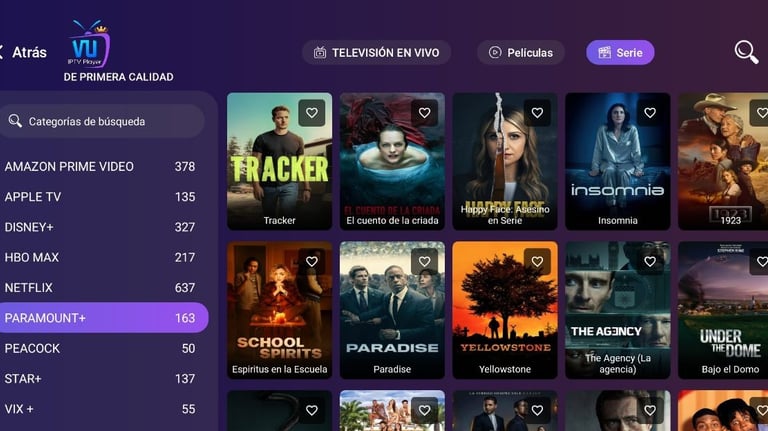Image resolution: width=768 pixels, height=431 pixels.
Task: Click heart icon on The Agency poster
Action: 649,262
